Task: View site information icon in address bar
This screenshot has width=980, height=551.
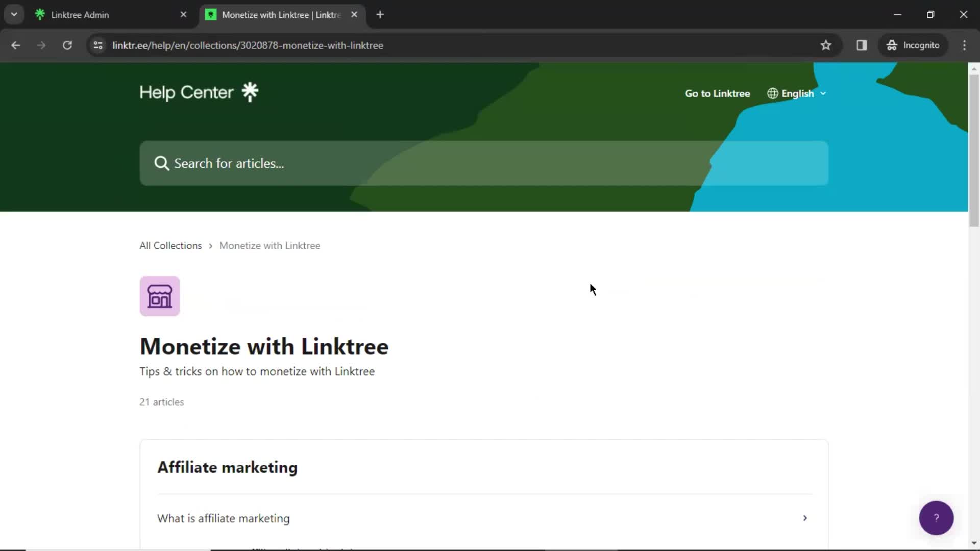Action: (98, 45)
